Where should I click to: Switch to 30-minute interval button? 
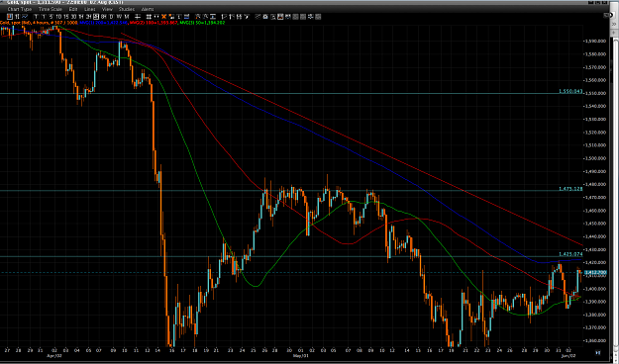click(x=73, y=16)
